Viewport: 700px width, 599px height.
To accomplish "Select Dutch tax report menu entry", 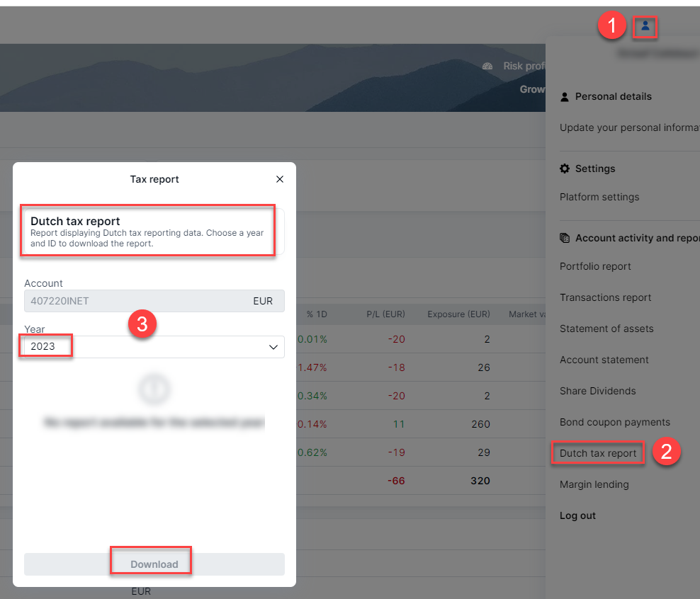I will 598,453.
